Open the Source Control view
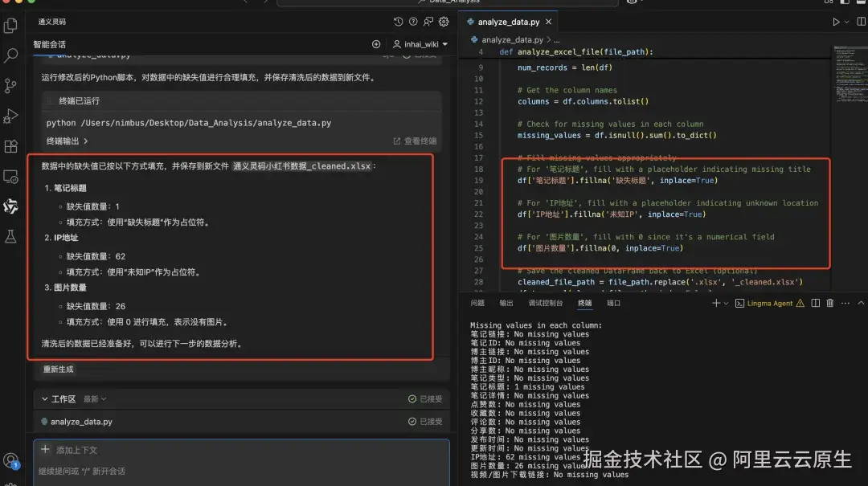The width and height of the screenshot is (868, 486). (10, 86)
